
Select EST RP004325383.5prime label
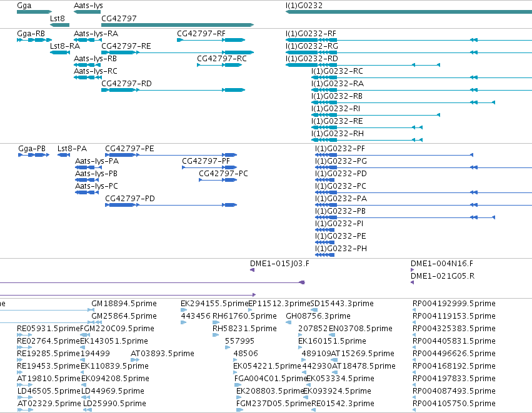(x=454, y=329)
